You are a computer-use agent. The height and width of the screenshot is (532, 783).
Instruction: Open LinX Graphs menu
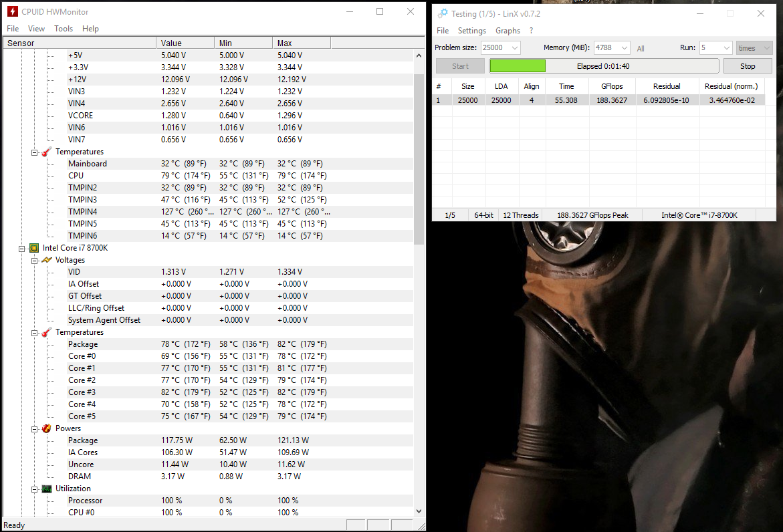(x=508, y=31)
